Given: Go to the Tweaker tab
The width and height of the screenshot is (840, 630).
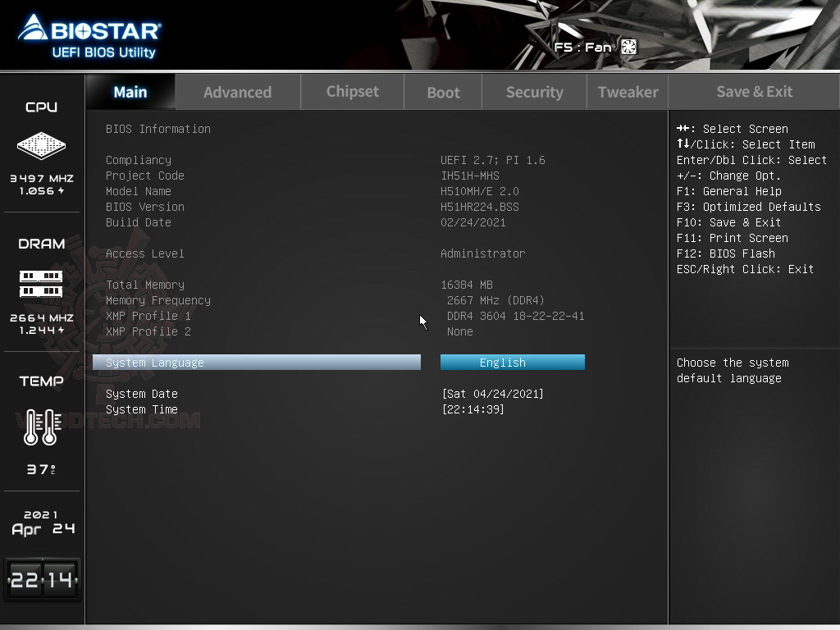Looking at the screenshot, I should [628, 92].
